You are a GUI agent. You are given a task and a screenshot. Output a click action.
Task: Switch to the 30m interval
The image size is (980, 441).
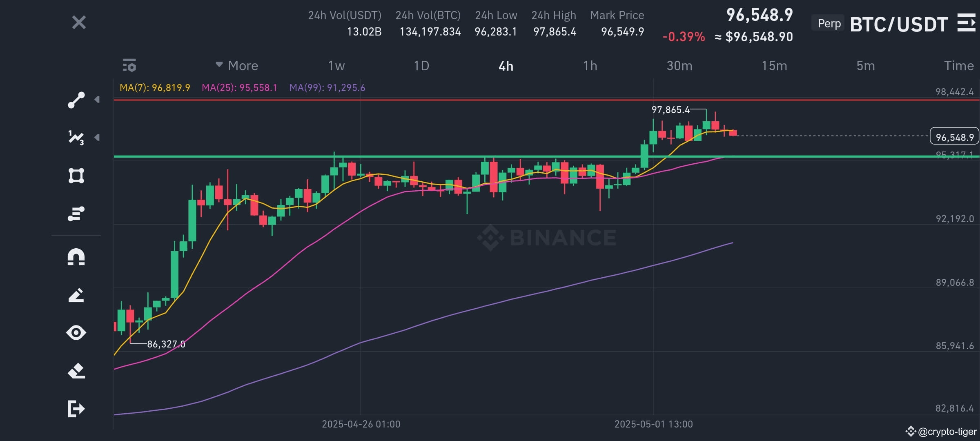pyautogui.click(x=679, y=66)
